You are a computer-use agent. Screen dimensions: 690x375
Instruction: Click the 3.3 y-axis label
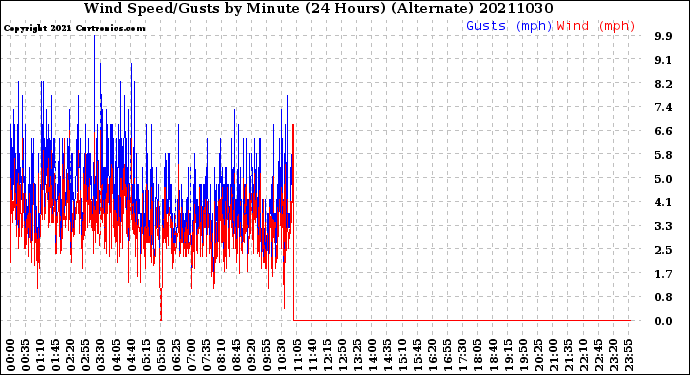(663, 226)
